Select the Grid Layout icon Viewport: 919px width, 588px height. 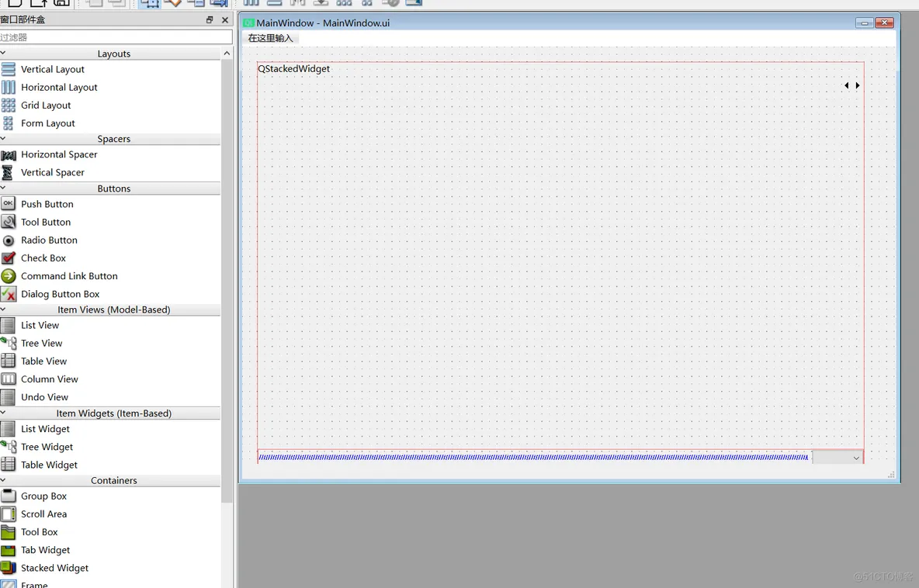9,105
